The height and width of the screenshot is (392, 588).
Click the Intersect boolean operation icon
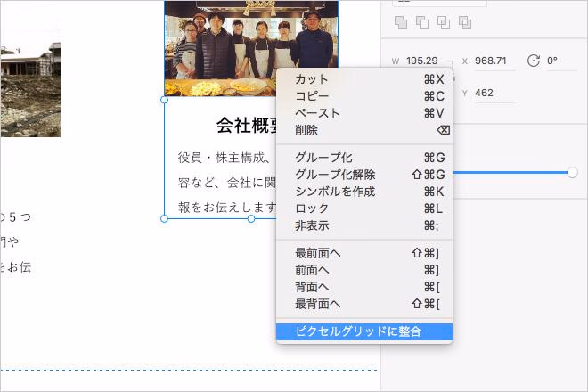[443, 22]
